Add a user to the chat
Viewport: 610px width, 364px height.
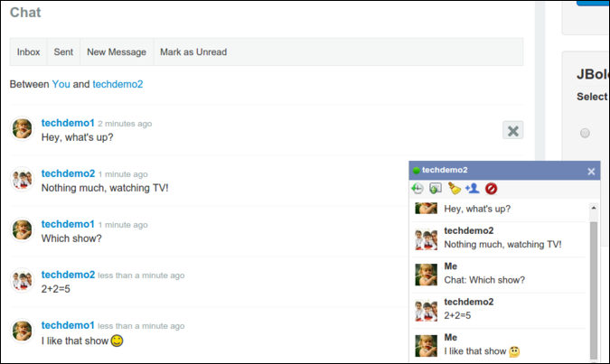472,189
